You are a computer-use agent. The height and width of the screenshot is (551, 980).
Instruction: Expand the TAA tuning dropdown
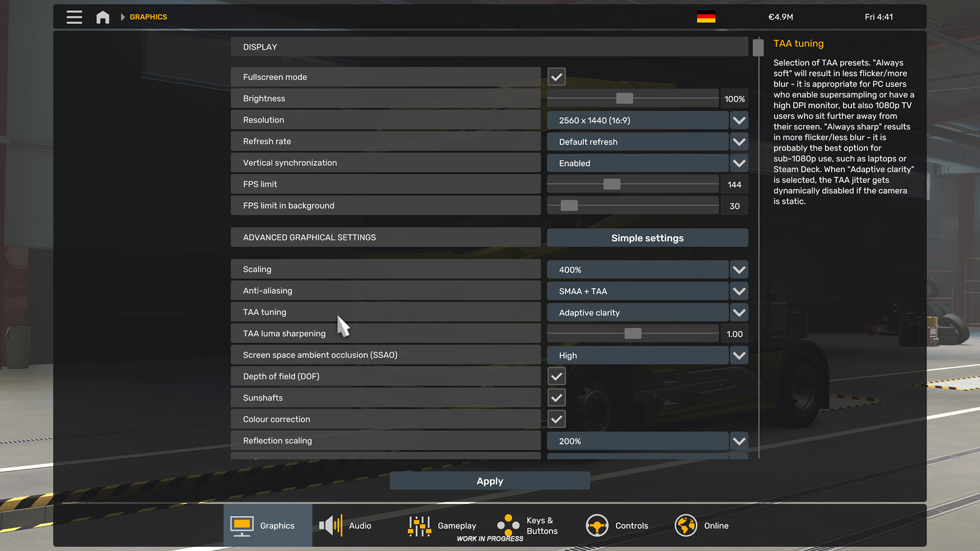[x=739, y=313]
